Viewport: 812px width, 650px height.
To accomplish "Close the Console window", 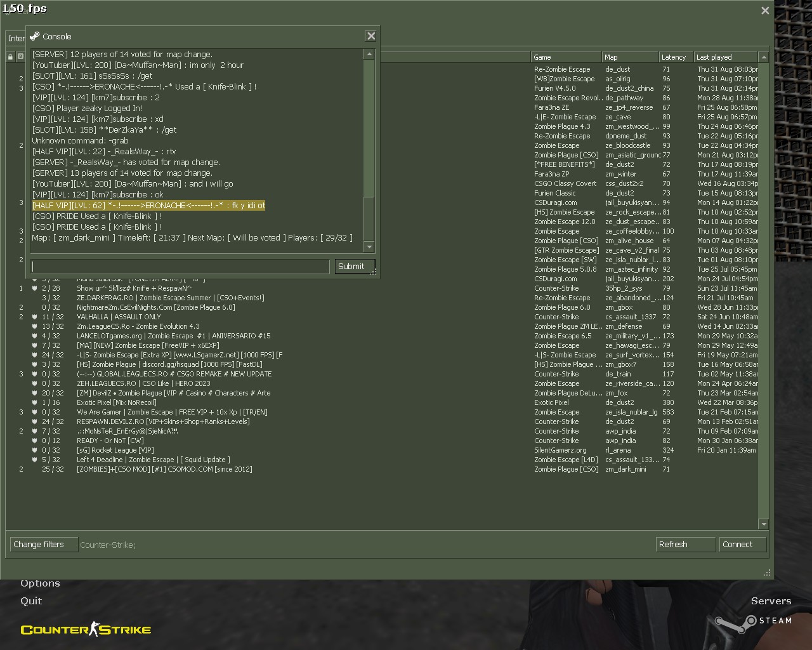I will tap(371, 36).
